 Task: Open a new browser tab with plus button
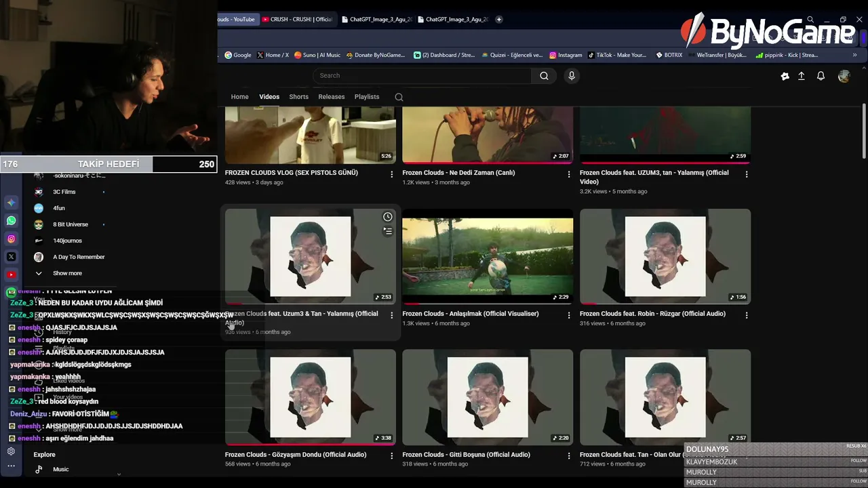coord(499,20)
